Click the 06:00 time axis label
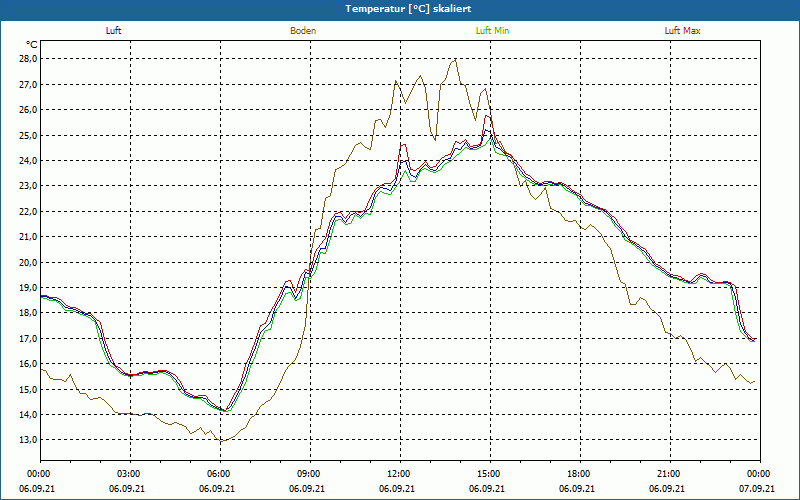This screenshot has height=500, width=800. (220, 474)
